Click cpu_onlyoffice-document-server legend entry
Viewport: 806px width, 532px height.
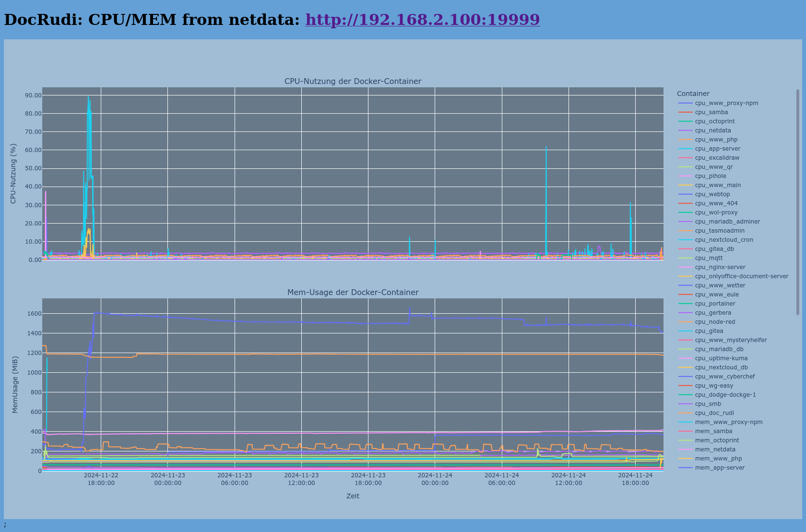click(x=741, y=276)
